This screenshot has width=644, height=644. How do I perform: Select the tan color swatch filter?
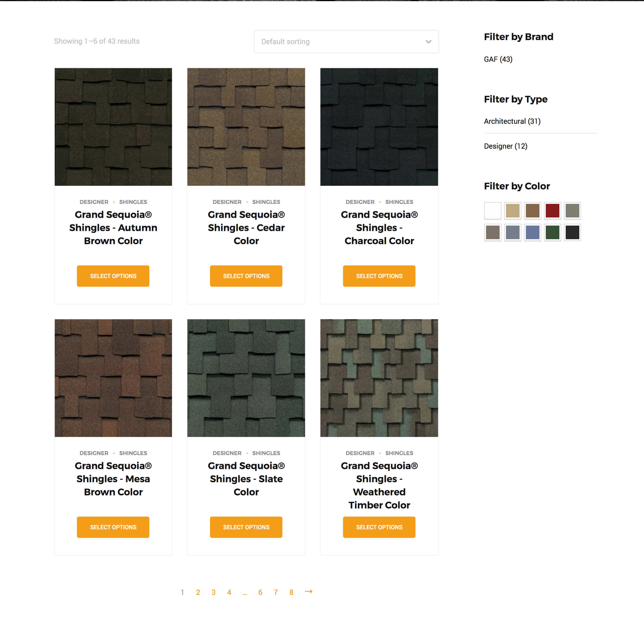click(x=513, y=211)
